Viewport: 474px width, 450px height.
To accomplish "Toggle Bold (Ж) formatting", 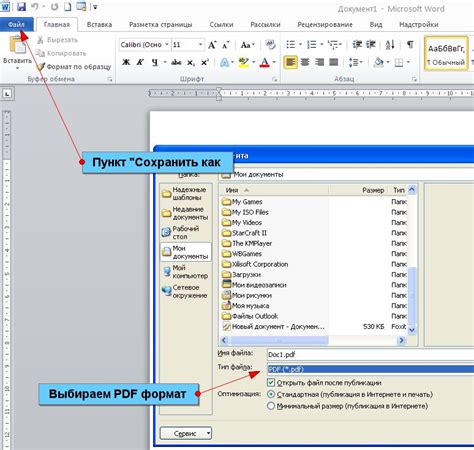I will click(x=126, y=62).
